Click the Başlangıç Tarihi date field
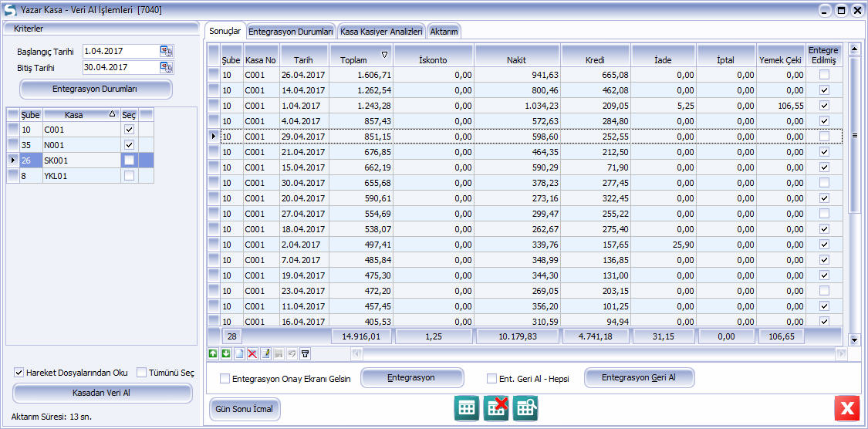This screenshot has height=429, width=868. coord(120,51)
